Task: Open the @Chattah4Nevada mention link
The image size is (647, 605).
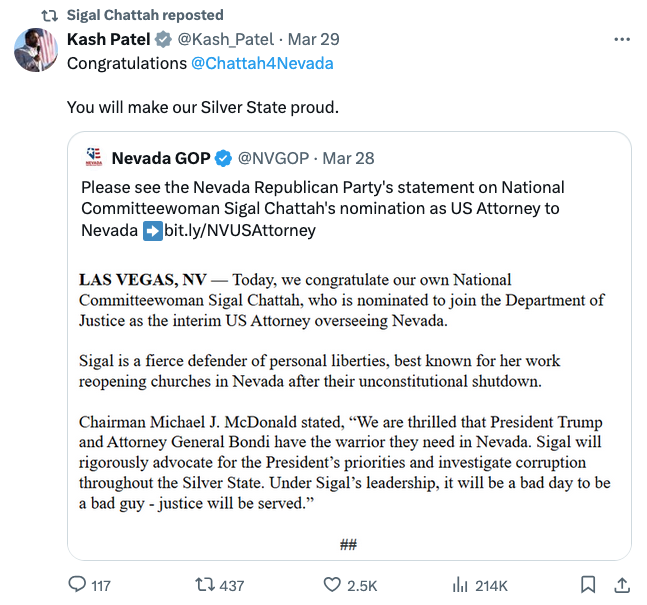Action: (x=262, y=64)
